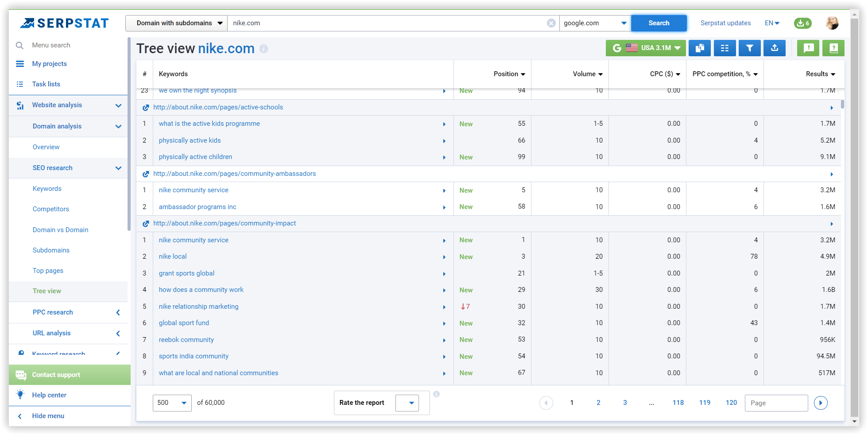868x435 pixels.
Task: Click the green feedback message icon
Action: tap(808, 48)
